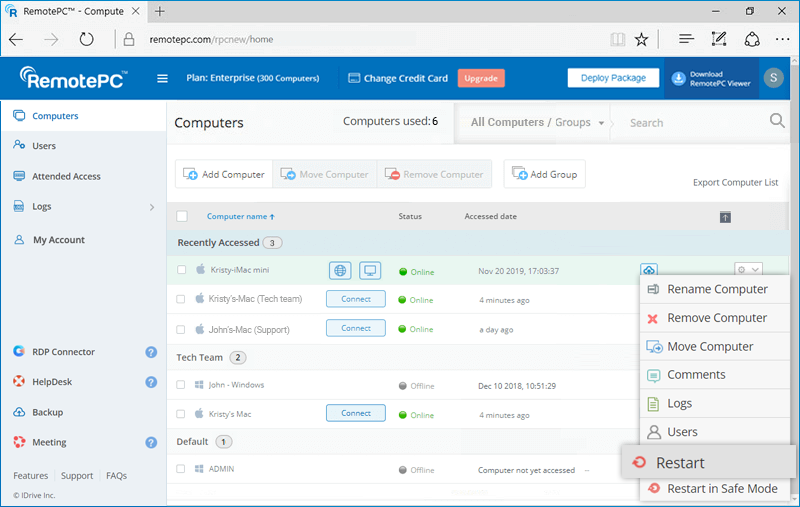Click the site lock icon in address bar
The image size is (800, 507).
coord(129,39)
